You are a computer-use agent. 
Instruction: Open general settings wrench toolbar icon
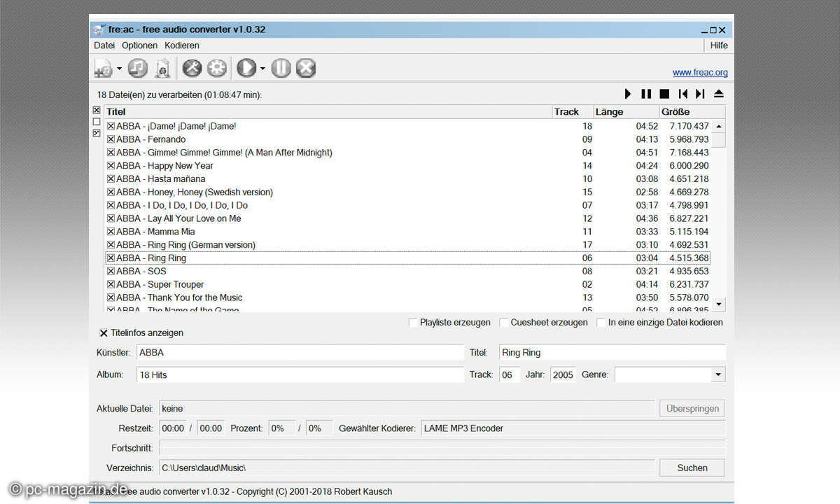pos(192,68)
